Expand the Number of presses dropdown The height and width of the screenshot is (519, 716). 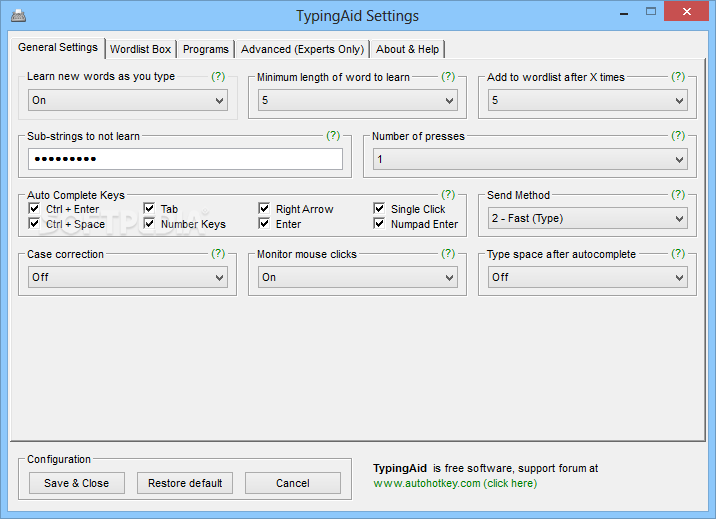(531, 159)
